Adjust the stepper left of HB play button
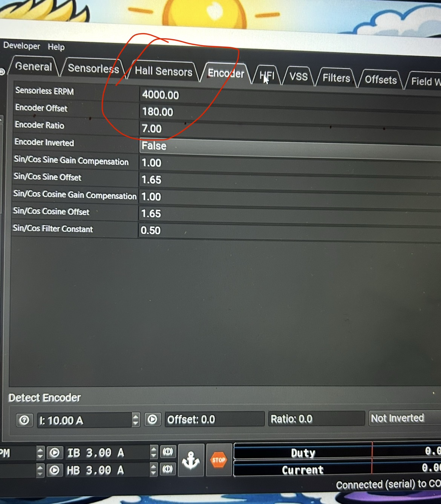This screenshot has height=504, width=441. coord(40,470)
